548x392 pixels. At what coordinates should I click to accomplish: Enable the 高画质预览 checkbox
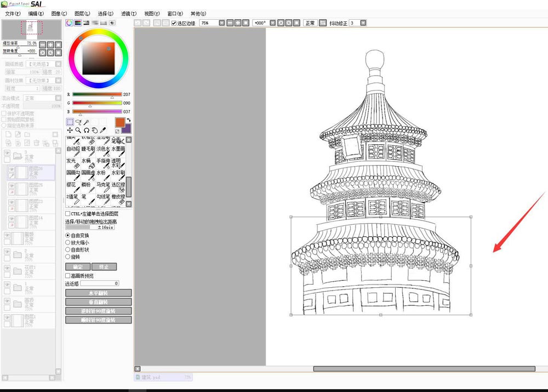click(68, 276)
